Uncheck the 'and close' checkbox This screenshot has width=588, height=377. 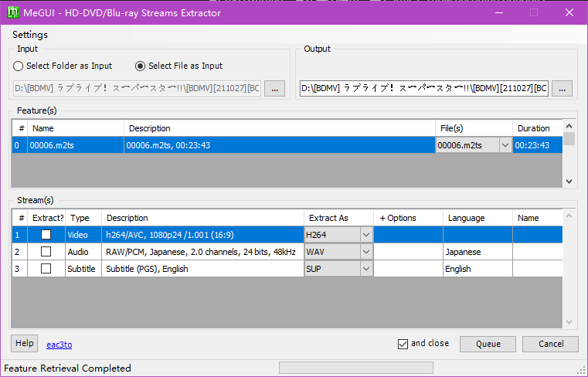click(x=403, y=344)
